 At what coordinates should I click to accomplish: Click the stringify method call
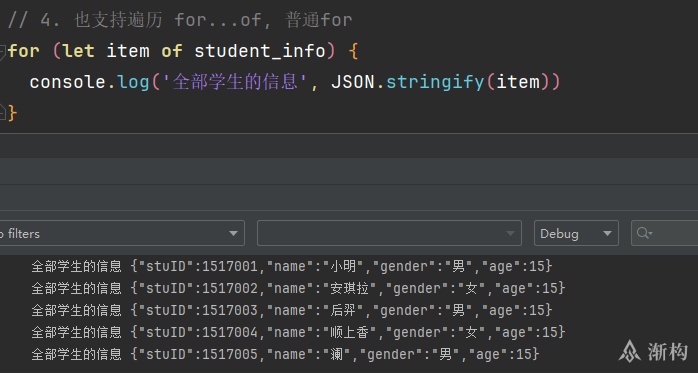[x=435, y=82]
